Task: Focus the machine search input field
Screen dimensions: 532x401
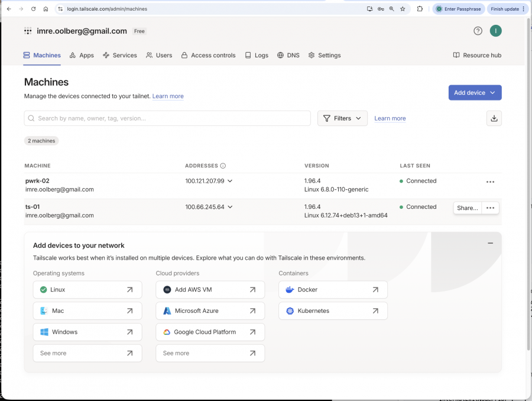Action: (x=167, y=118)
